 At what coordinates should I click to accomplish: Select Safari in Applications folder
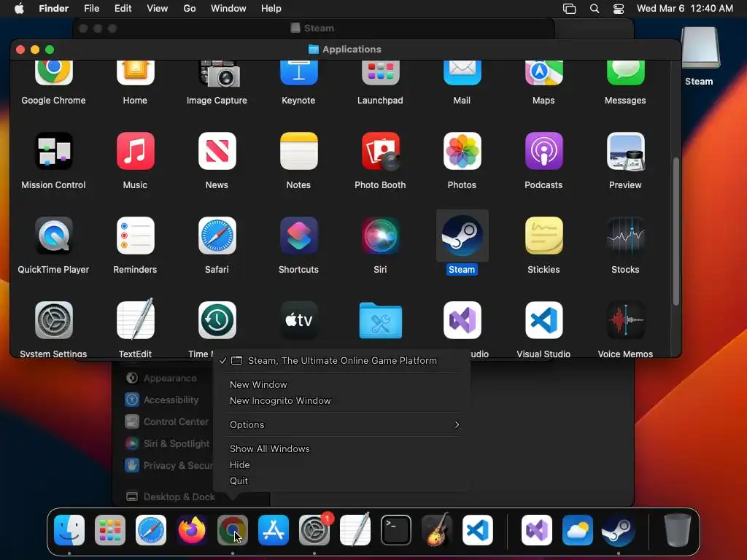pyautogui.click(x=217, y=236)
